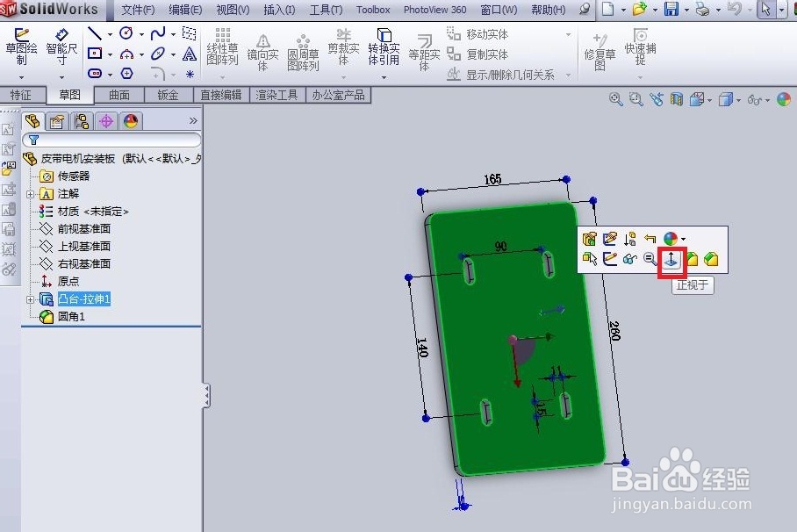Expand the 注解 tree node

point(31,194)
